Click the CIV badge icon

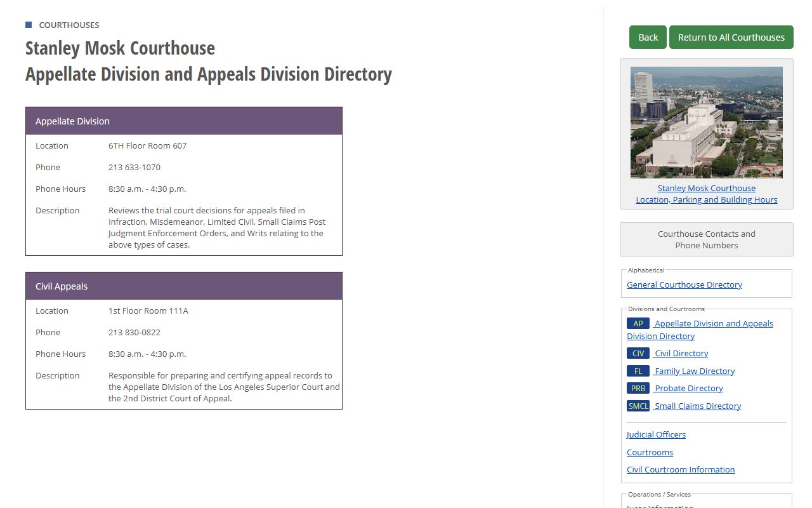point(638,353)
